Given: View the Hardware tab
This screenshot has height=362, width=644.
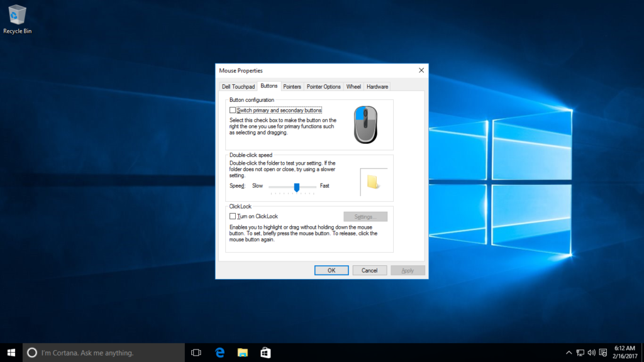Looking at the screenshot, I should [x=377, y=86].
